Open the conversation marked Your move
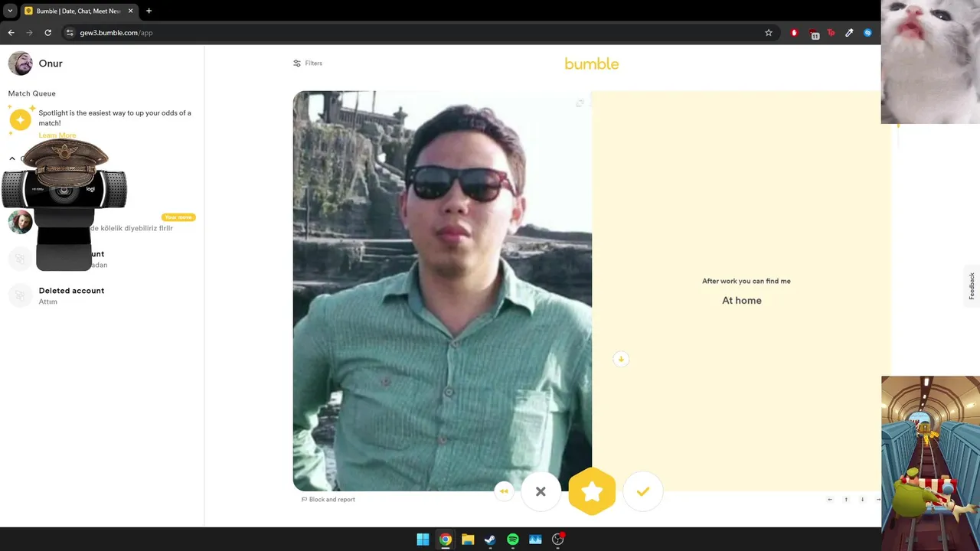Image resolution: width=980 pixels, height=551 pixels. tap(102, 223)
